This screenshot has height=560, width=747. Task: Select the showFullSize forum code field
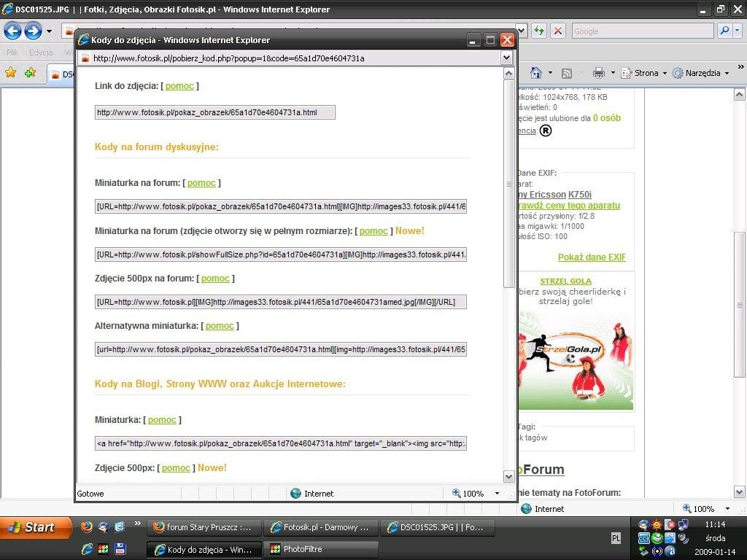[x=281, y=254]
